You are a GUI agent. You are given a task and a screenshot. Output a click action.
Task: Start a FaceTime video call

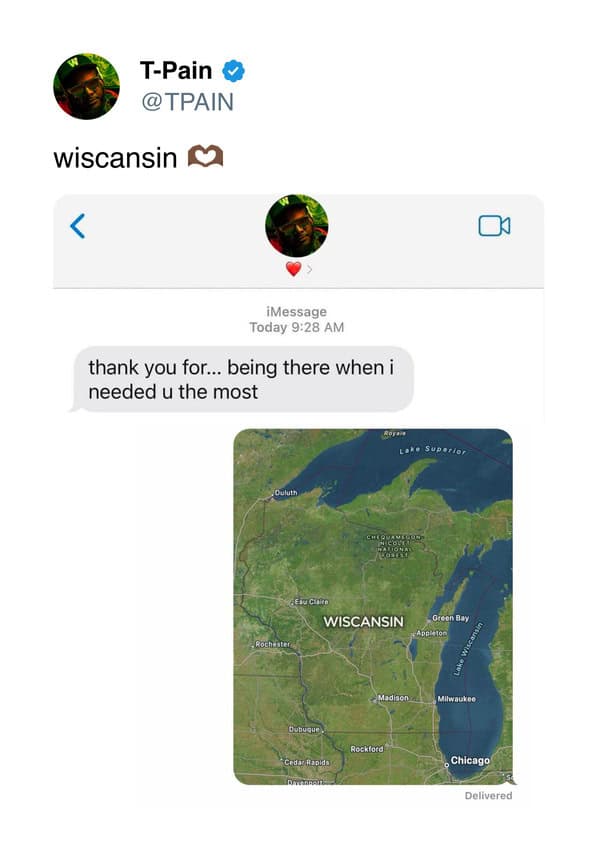pos(494,226)
